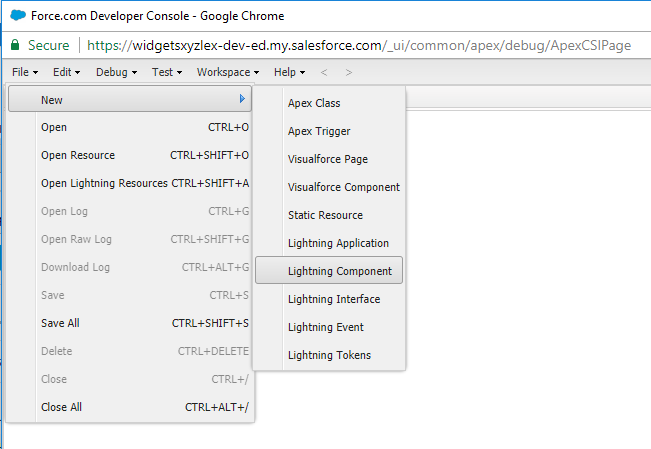Select Visualforce Page option

329,159
